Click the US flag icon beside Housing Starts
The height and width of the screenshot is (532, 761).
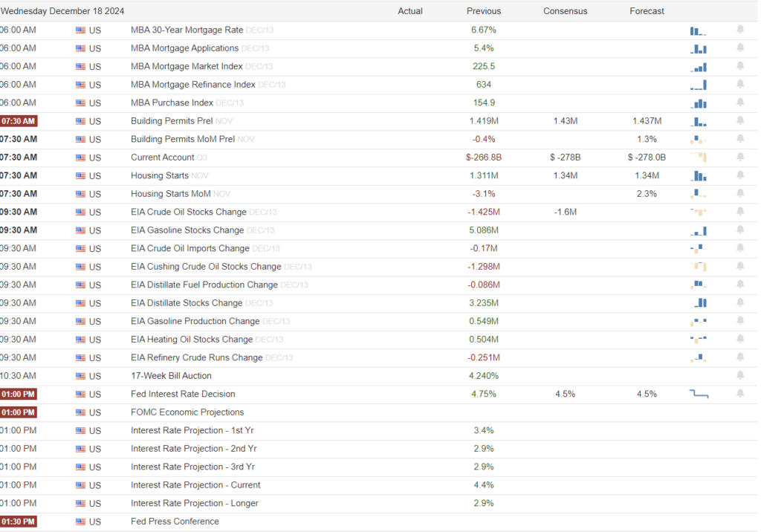pyautogui.click(x=80, y=175)
